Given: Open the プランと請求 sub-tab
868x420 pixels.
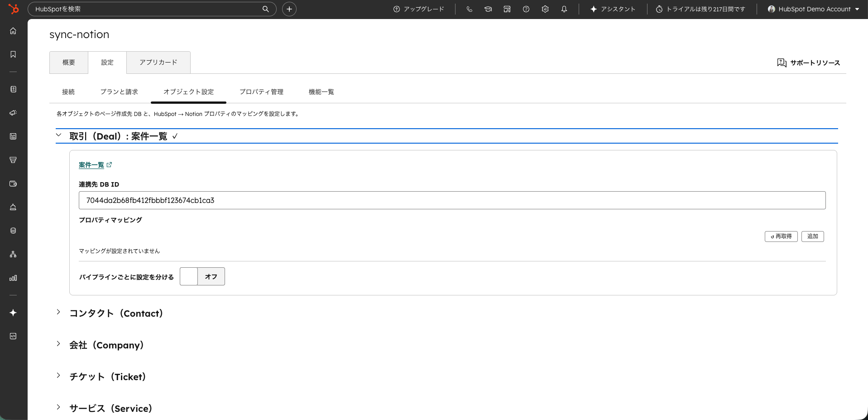Looking at the screenshot, I should pos(119,92).
